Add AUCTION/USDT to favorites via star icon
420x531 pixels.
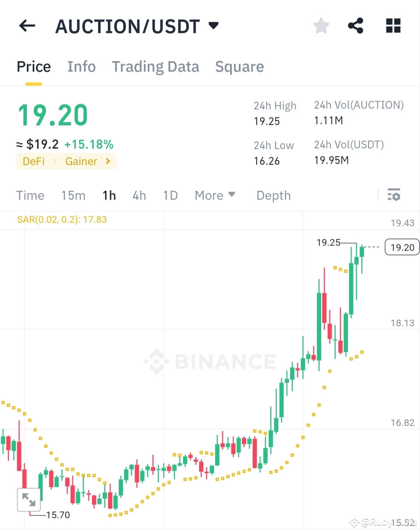[x=321, y=25]
